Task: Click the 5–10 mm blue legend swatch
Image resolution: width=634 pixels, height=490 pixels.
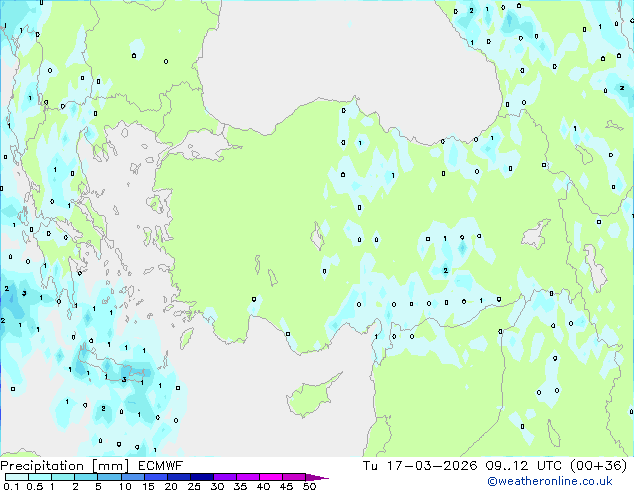Action: click(109, 477)
